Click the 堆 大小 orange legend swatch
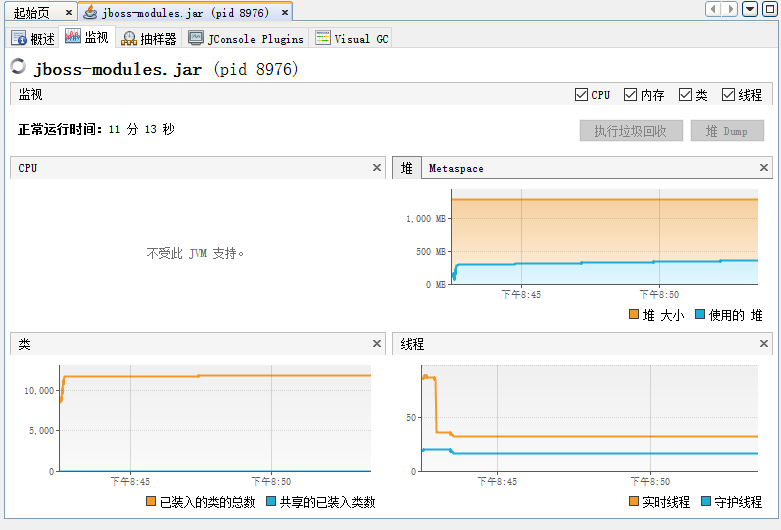This screenshot has width=781, height=530. click(634, 314)
